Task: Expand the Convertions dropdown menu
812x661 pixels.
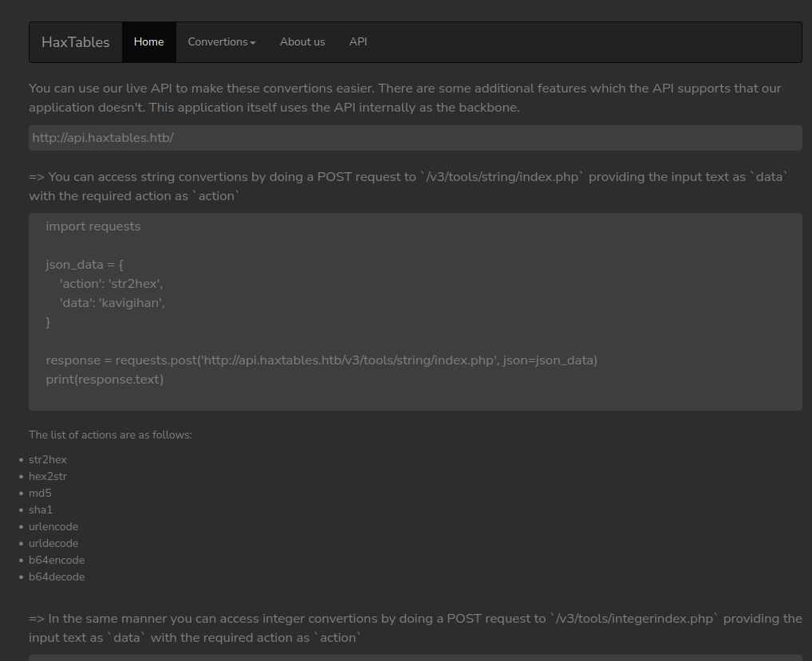Action: 222,42
